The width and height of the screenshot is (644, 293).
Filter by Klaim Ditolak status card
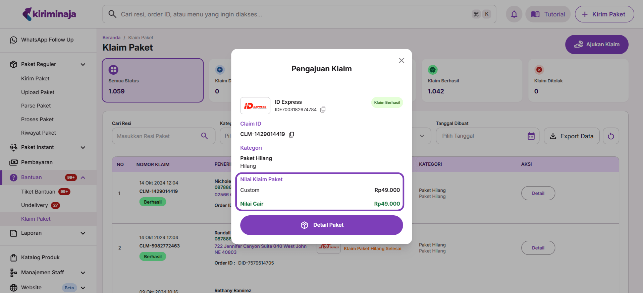pyautogui.click(x=578, y=80)
